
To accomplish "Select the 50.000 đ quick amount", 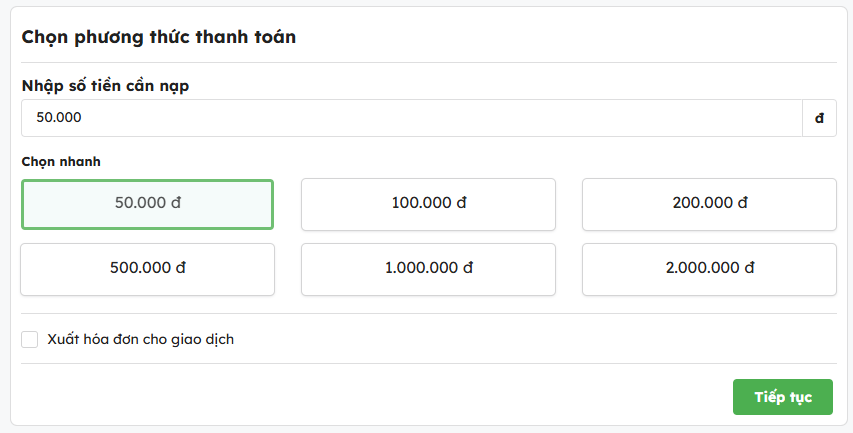I will click(147, 204).
